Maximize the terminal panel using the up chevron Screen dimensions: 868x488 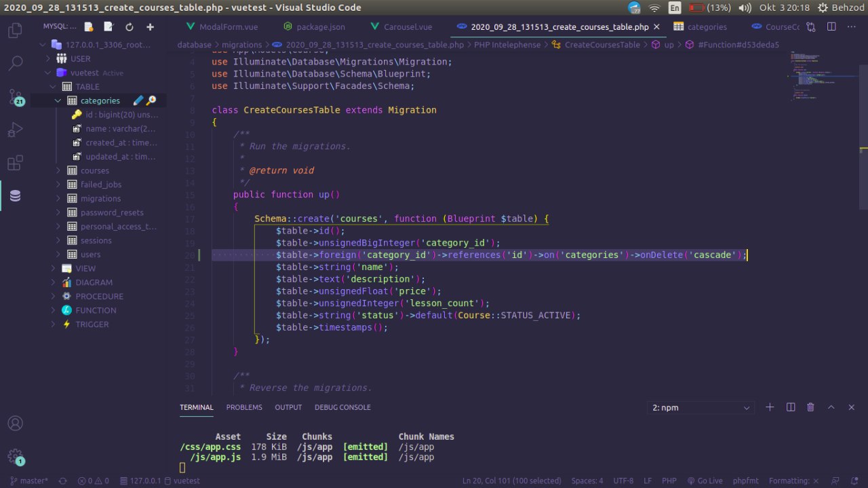pyautogui.click(x=831, y=407)
